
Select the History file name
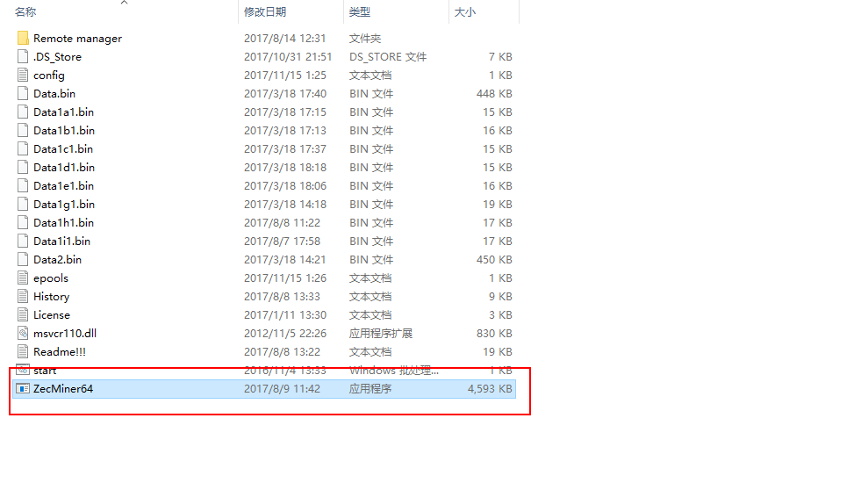[51, 297]
